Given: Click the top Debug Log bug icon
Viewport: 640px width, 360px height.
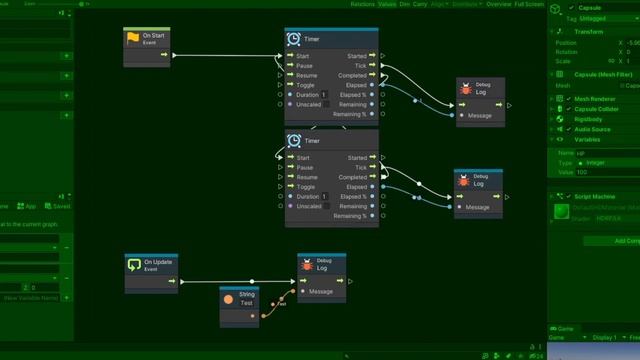Looking at the screenshot, I should [x=465, y=89].
